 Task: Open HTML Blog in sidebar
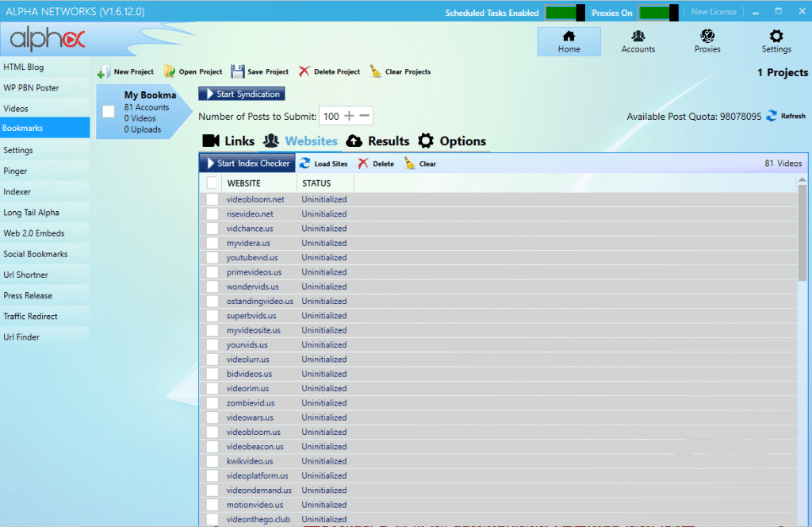[x=44, y=67]
